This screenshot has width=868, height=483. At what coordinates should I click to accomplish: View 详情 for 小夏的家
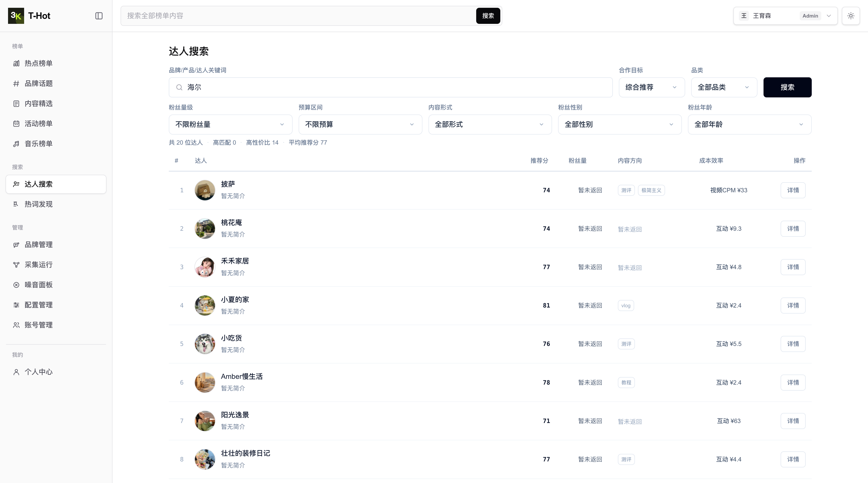793,306
